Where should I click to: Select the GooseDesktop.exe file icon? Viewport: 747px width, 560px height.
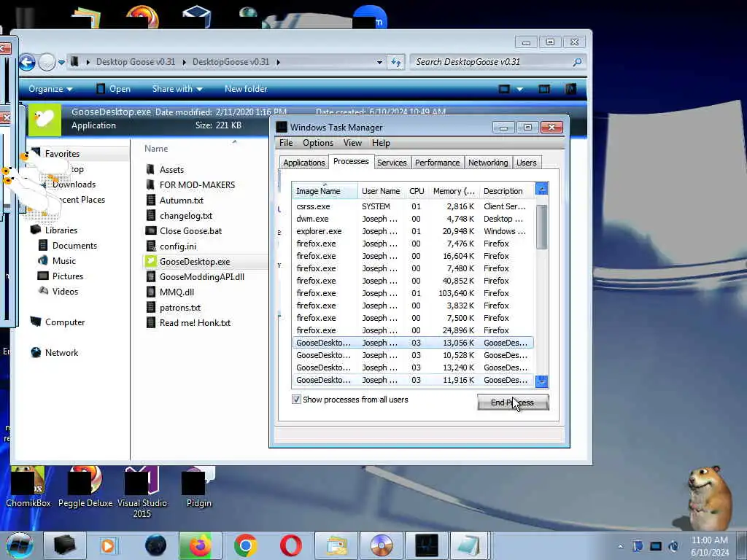click(x=150, y=262)
